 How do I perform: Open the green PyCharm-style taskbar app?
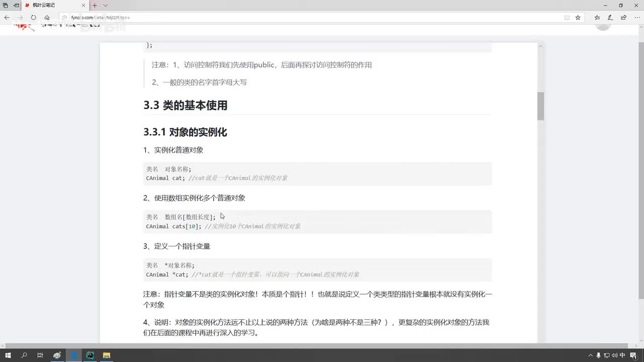(90, 355)
